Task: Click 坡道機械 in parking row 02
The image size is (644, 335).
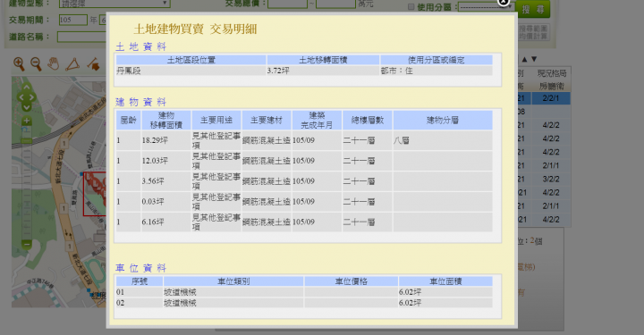Action: 233,303
